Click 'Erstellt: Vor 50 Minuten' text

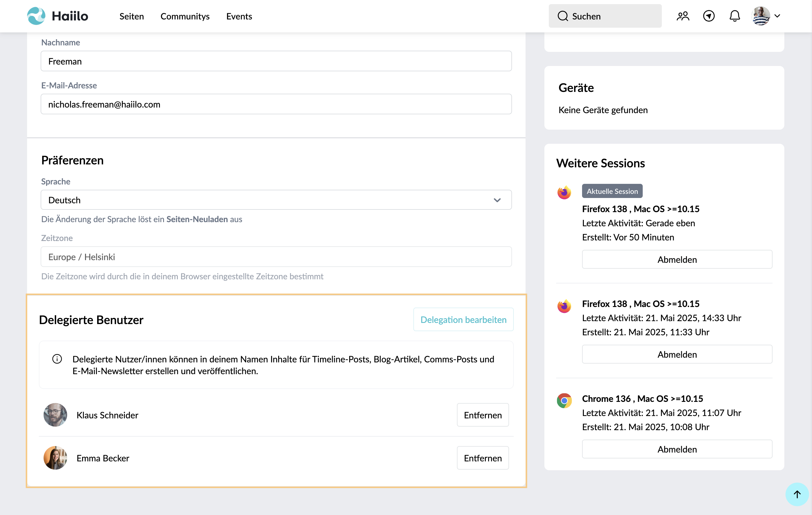[x=628, y=237]
